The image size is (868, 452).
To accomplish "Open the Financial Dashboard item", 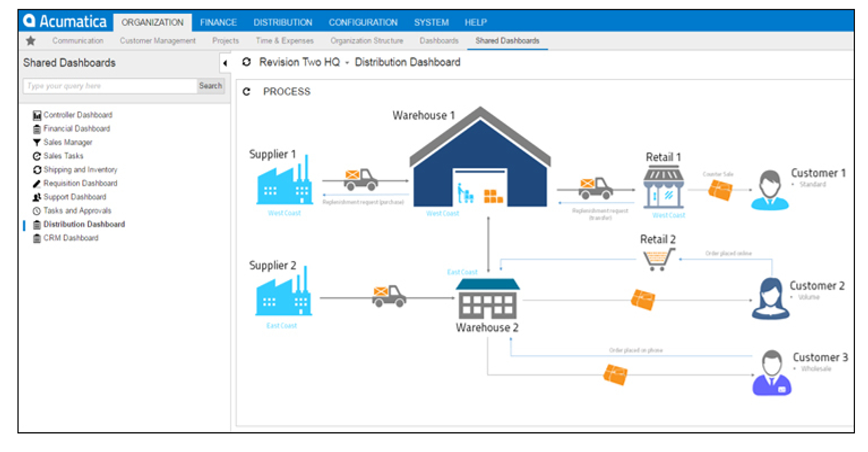I will (x=76, y=129).
